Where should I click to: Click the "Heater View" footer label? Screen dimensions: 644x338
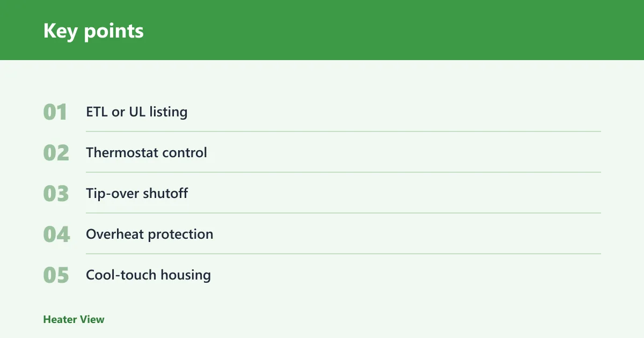(x=74, y=319)
